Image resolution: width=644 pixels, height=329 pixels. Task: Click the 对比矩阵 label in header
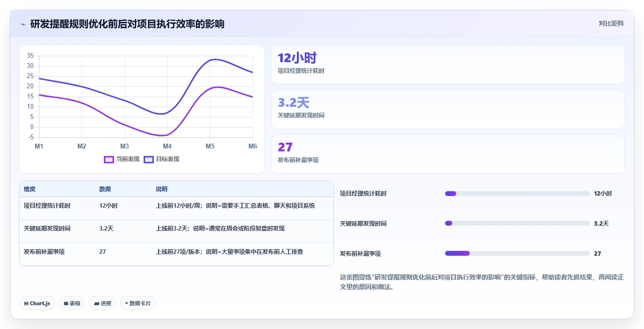pos(611,23)
